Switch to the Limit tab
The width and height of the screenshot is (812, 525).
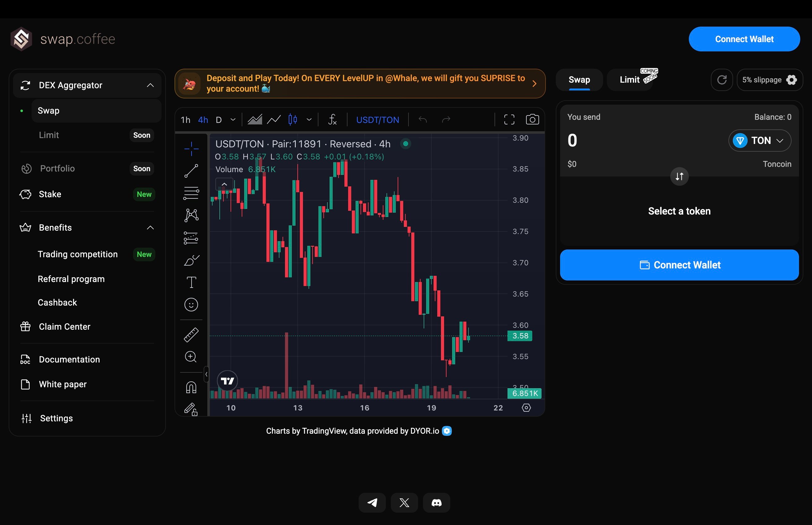click(630, 80)
